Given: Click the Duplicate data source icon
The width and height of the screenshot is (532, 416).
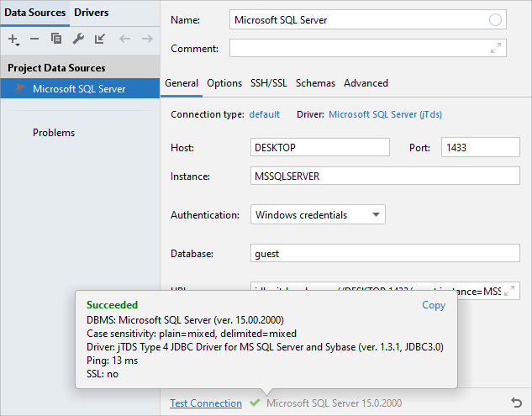Looking at the screenshot, I should (x=56, y=39).
